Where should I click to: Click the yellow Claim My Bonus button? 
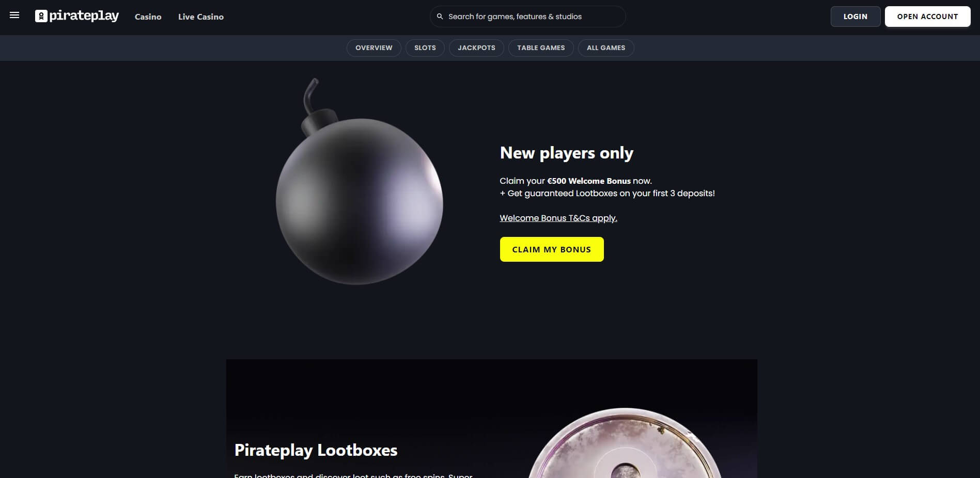point(552,249)
